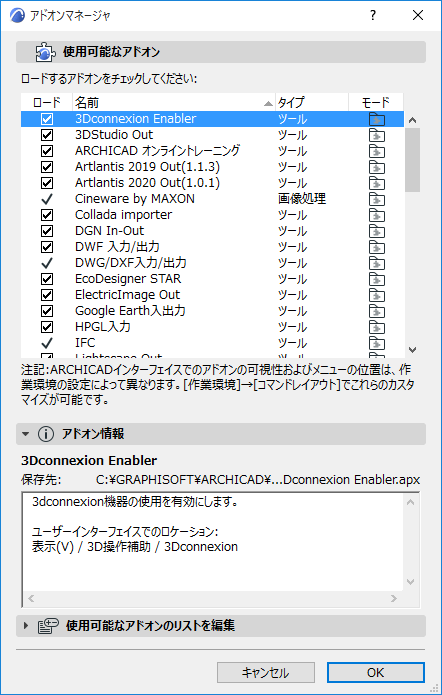Image resolution: width=442 pixels, height=695 pixels.
Task: Uncheck the load checkbox for 3Dconnexion Enabler
Action: click(47, 119)
